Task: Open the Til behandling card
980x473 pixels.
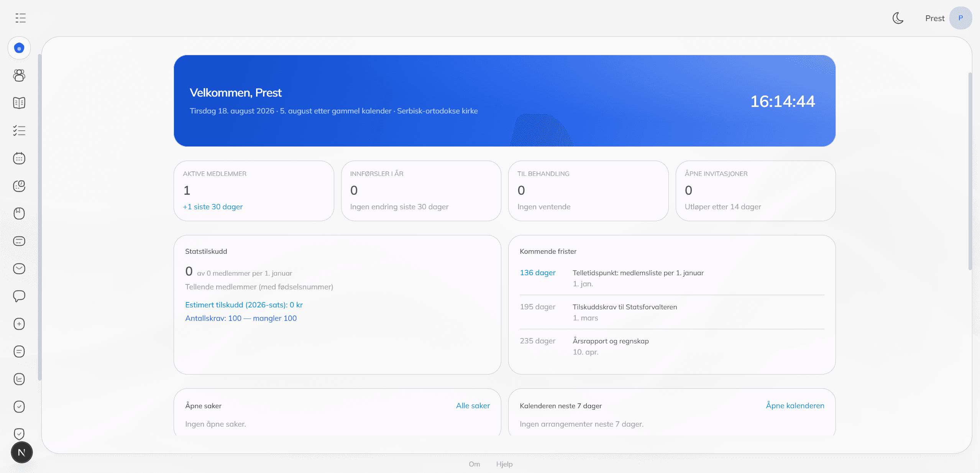Action: pos(588,191)
